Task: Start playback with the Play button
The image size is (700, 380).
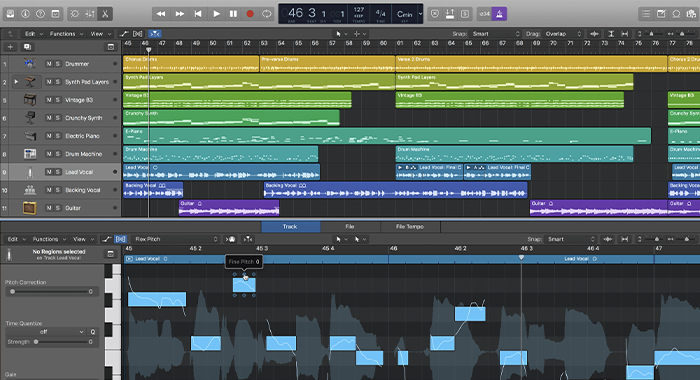Action: point(216,14)
